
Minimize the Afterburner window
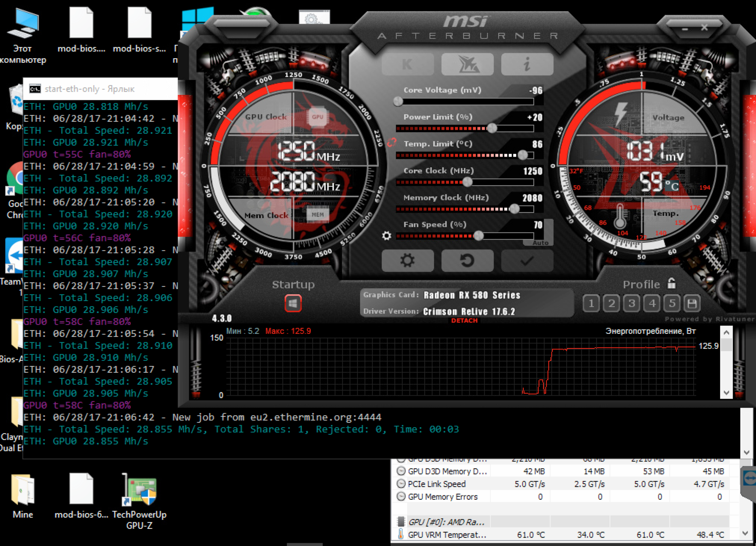click(685, 28)
